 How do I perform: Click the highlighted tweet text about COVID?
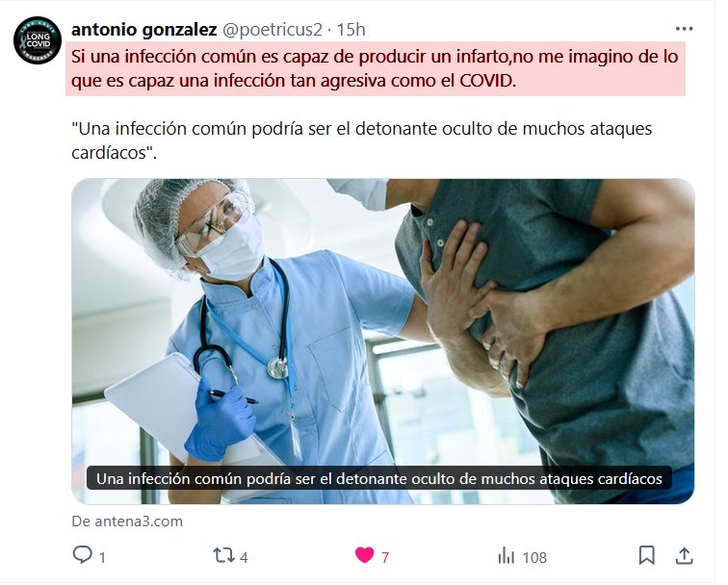[376, 68]
